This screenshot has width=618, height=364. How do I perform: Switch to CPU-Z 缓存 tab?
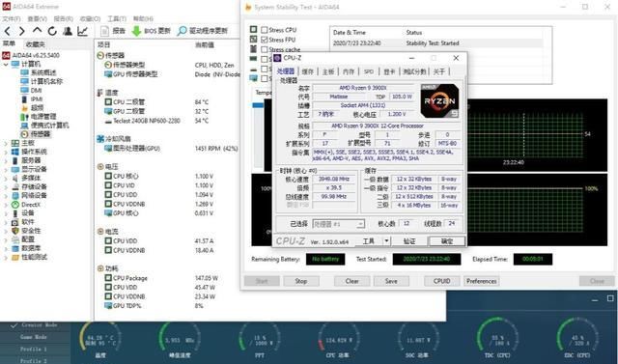click(307, 71)
